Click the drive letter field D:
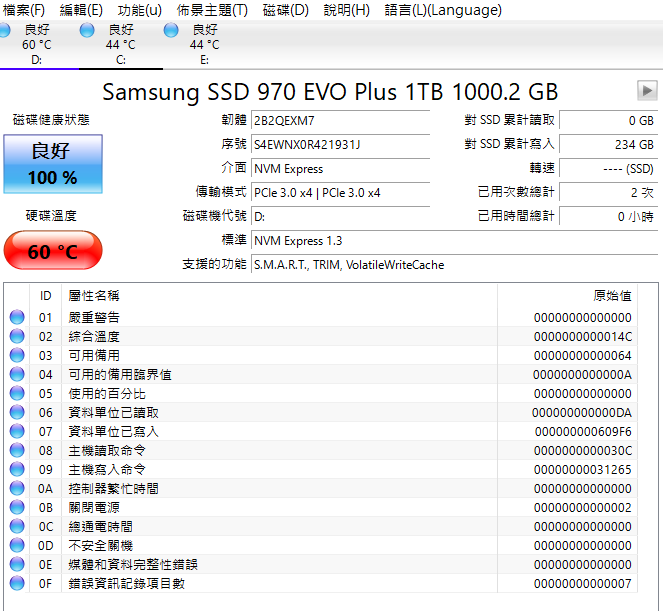 coord(340,216)
